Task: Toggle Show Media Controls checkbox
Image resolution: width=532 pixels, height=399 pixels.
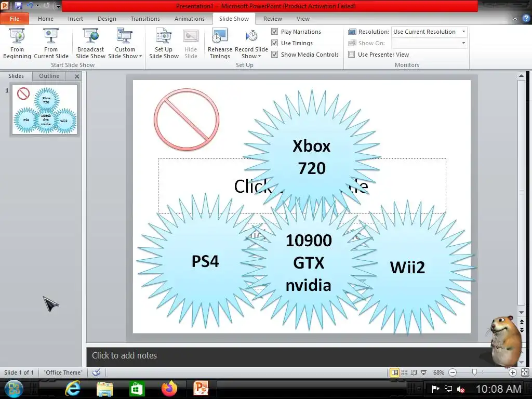Action: point(274,54)
